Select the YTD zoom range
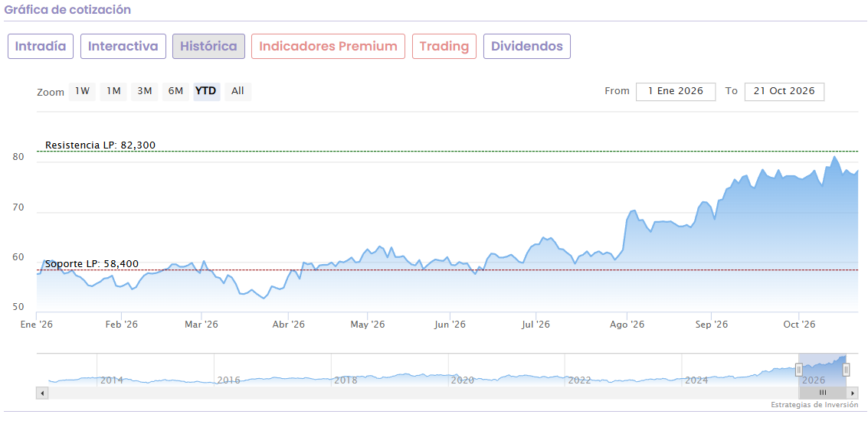The height and width of the screenshot is (421, 868). (207, 91)
